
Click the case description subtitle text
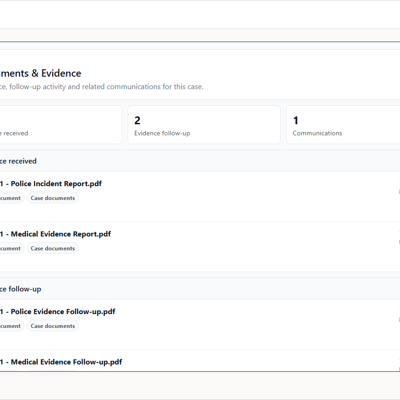pos(102,87)
